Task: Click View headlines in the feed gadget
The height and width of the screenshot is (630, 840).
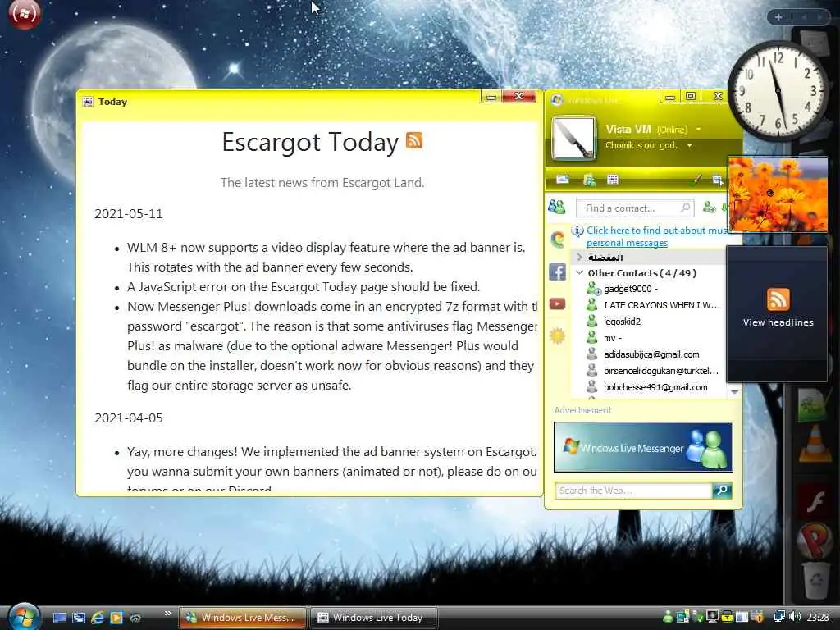Action: 778,322
